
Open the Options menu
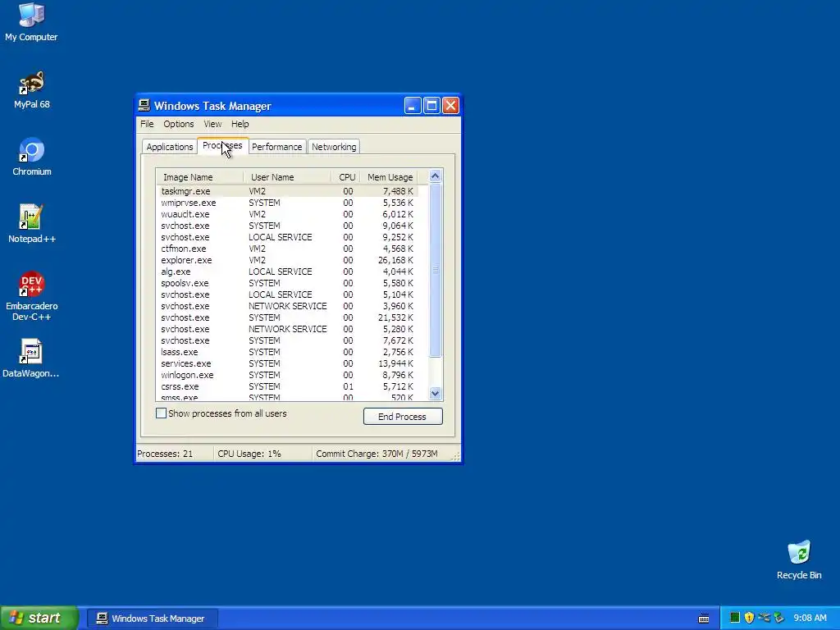click(x=178, y=124)
